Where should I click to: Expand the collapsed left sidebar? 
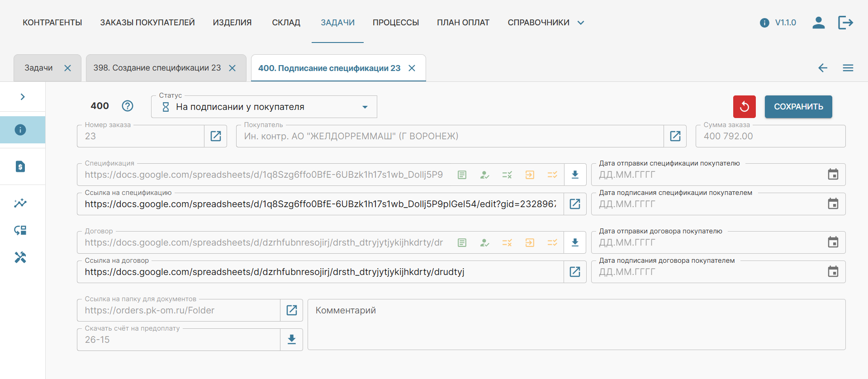[23, 97]
